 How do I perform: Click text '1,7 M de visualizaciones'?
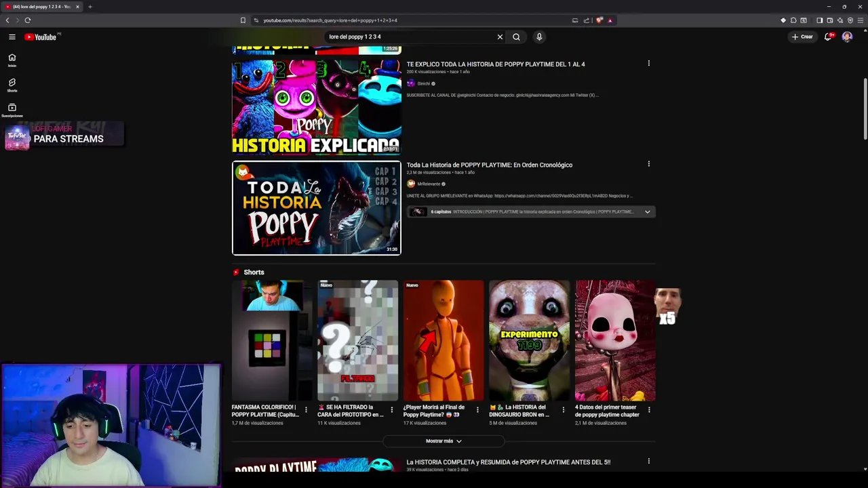tap(258, 423)
